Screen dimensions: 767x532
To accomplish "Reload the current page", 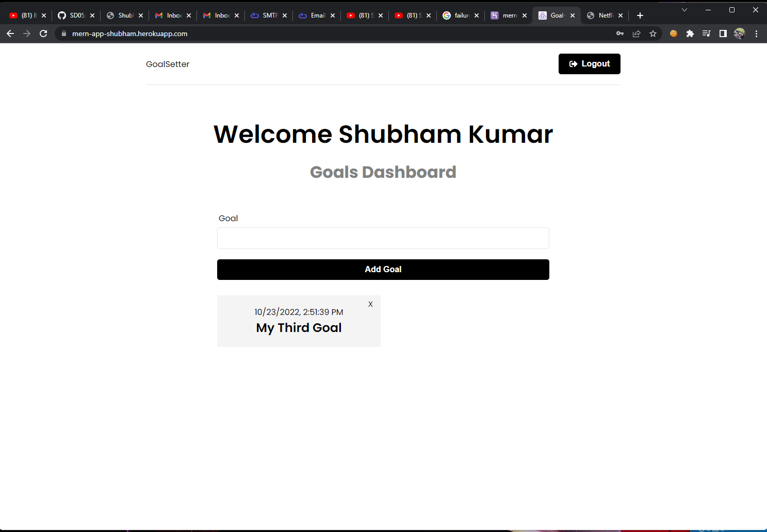I will tap(43, 34).
